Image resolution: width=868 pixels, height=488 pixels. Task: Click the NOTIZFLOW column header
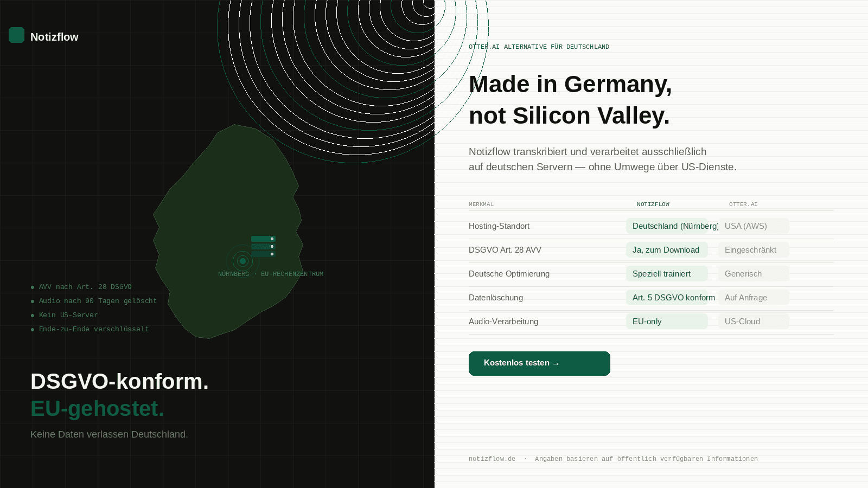point(653,204)
